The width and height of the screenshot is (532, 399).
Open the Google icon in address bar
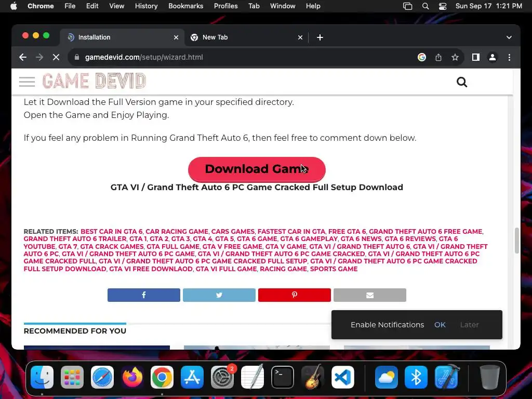pos(422,57)
